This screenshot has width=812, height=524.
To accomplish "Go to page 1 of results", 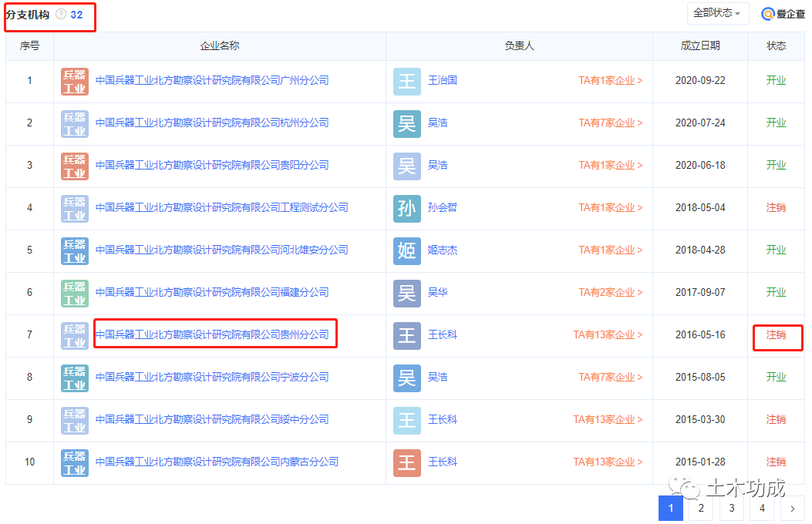I will tap(671, 508).
